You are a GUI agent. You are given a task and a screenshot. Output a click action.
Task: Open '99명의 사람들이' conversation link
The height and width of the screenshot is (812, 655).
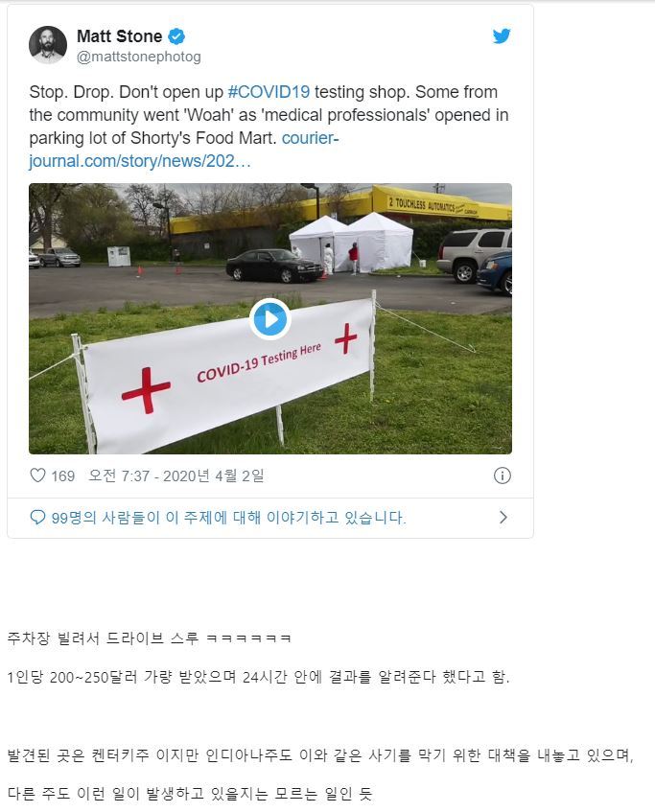click(x=228, y=518)
